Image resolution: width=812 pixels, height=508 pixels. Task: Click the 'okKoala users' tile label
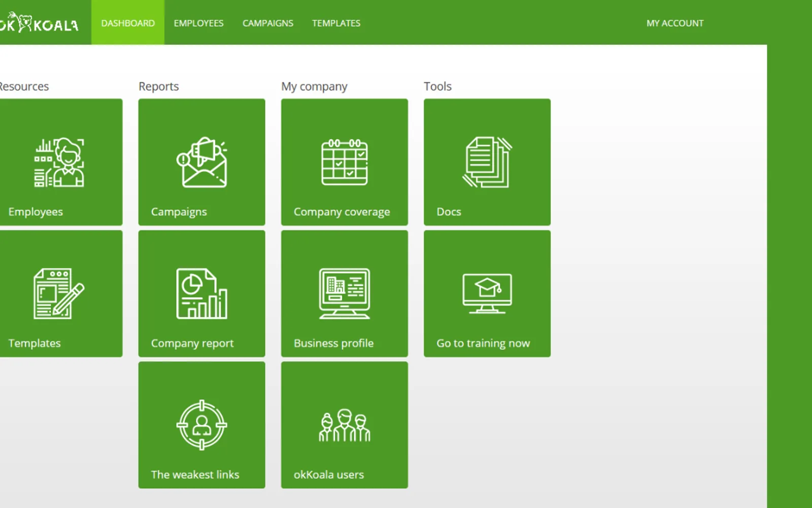coord(329,474)
